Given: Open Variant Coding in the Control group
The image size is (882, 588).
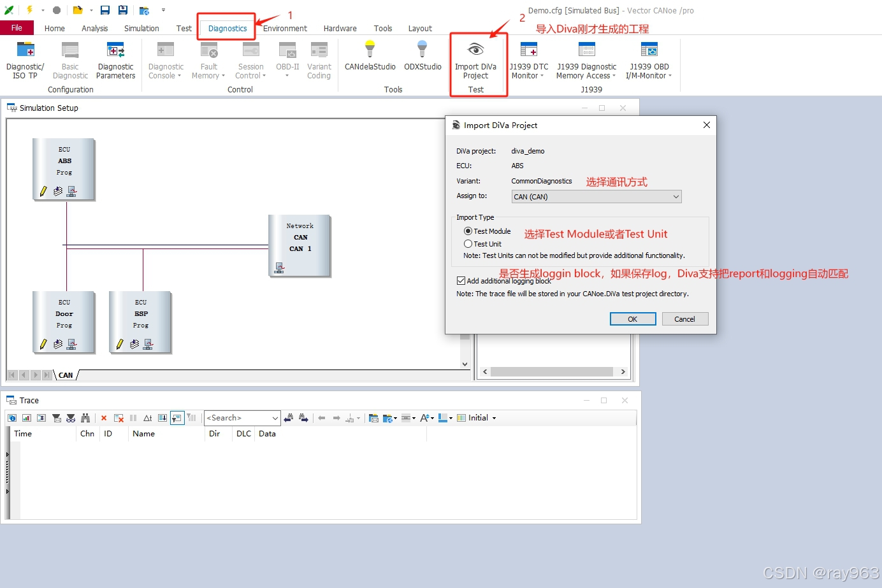Looking at the screenshot, I should pyautogui.click(x=319, y=61).
